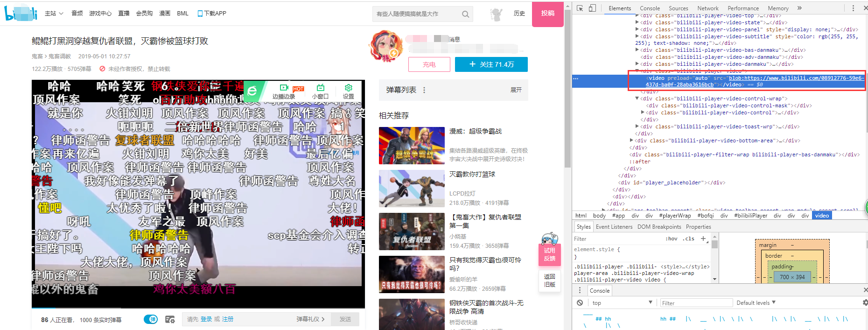The height and width of the screenshot is (330, 868).
Task: Show more DevTools tabs chevron
Action: coord(799,8)
